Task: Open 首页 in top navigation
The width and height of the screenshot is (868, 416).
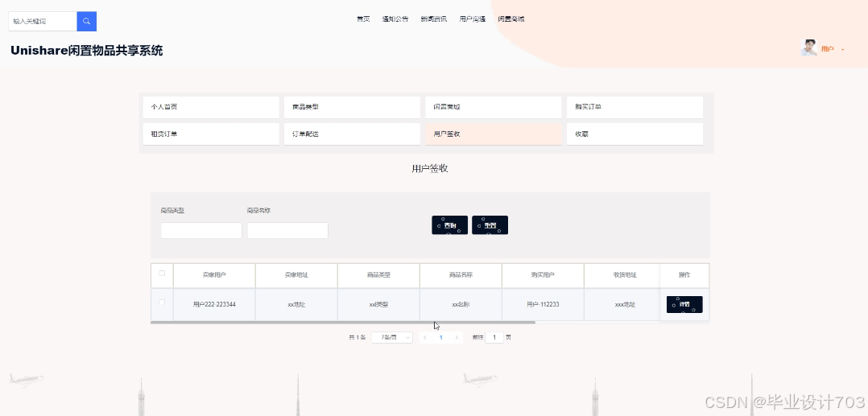Action: coord(363,19)
